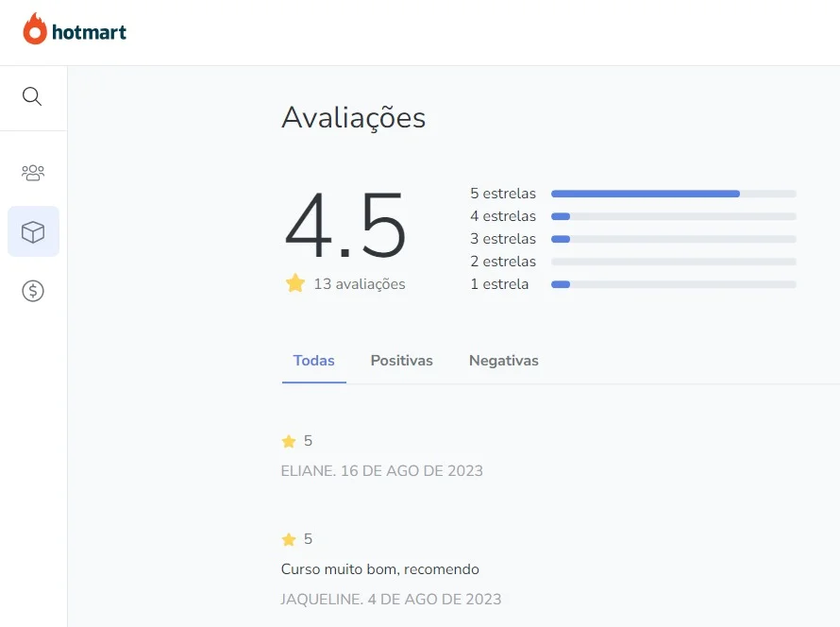Open search with the magnifier icon
This screenshot has width=840, height=627.
32,96
